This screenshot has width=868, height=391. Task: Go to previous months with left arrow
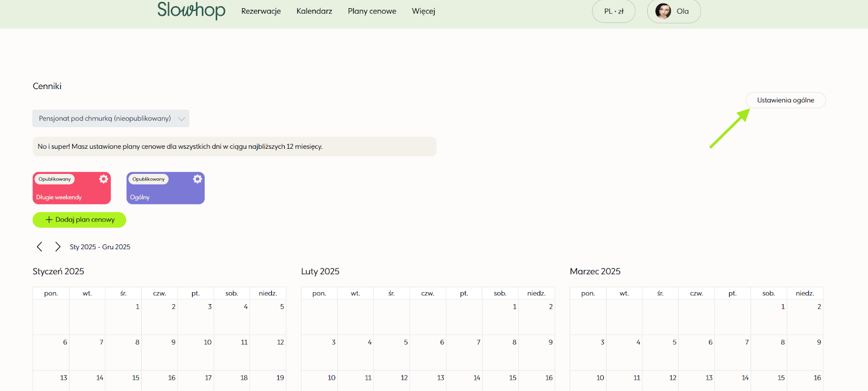tap(40, 247)
